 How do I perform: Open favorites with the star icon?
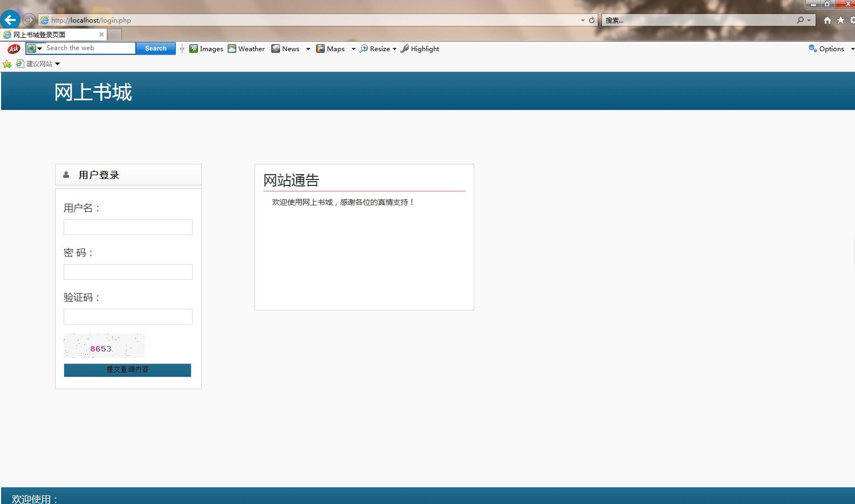coord(840,20)
